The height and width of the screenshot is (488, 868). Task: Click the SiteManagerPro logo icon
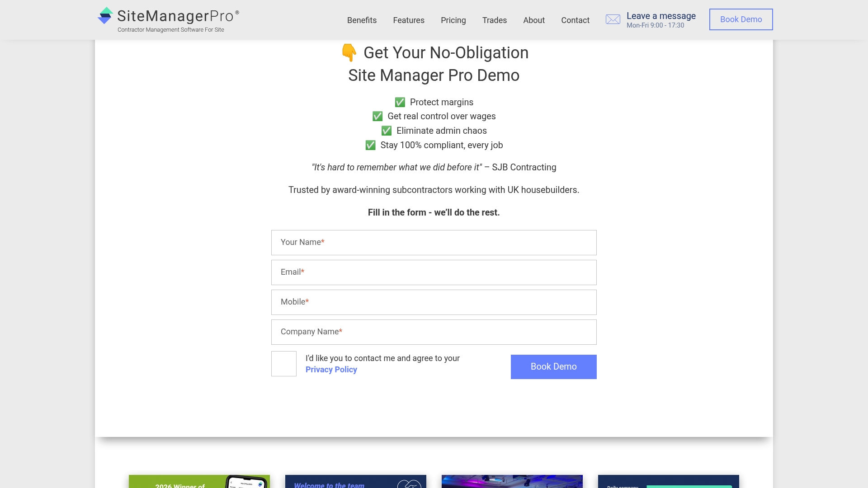(105, 15)
